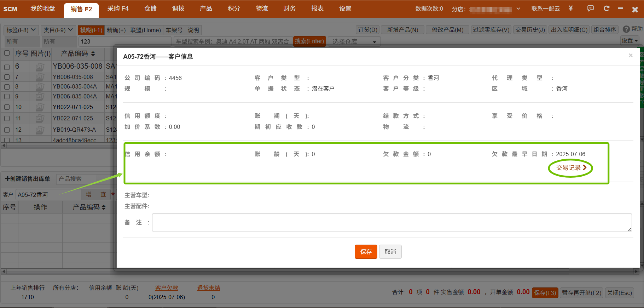
Task: Click the 出入库明细(C) button
Action: 569,30
